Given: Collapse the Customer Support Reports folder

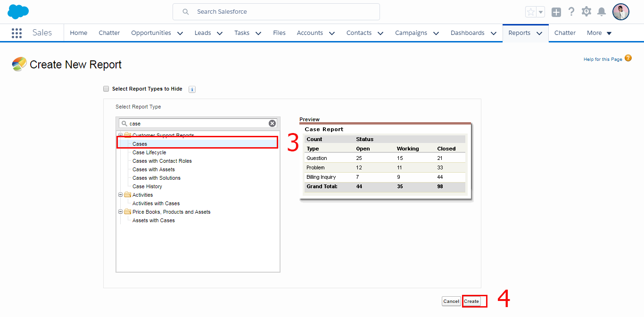Looking at the screenshot, I should point(121,135).
